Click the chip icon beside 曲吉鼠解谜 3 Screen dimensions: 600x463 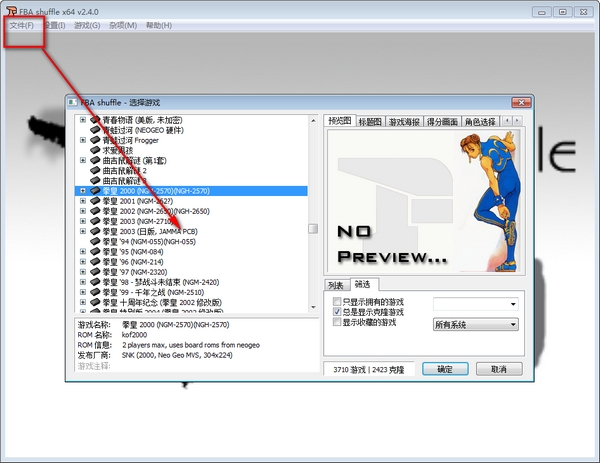pos(95,181)
